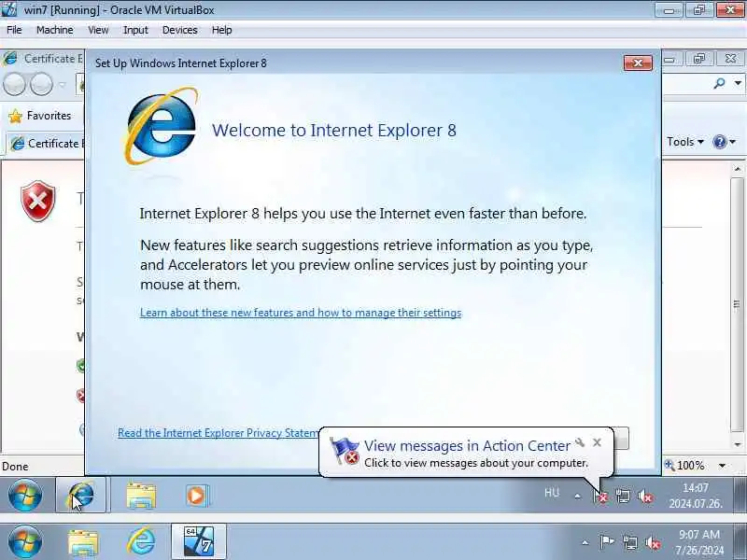
Task: Open the Internet Explorer Privacy Statement link
Action: (x=218, y=432)
